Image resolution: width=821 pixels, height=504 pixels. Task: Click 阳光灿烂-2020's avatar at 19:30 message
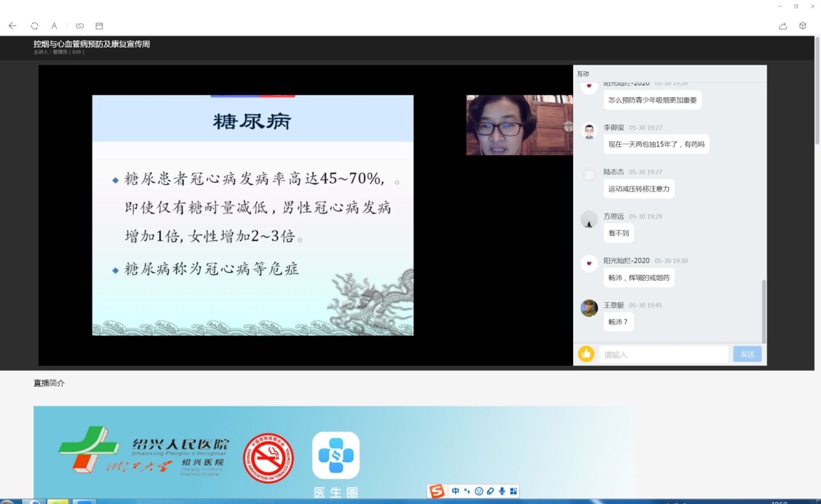coord(589,263)
